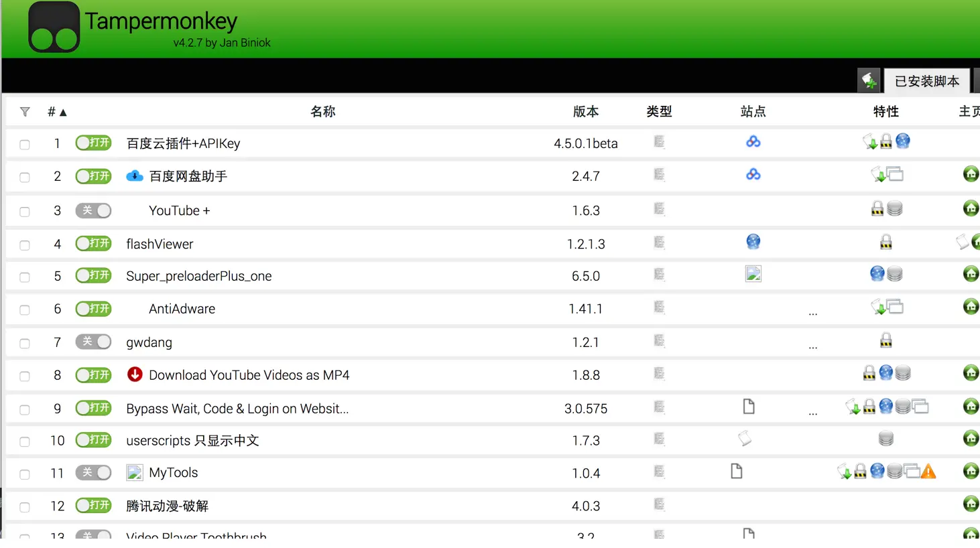This screenshot has height=548, width=980.
Task: Click the type icon in 百度云插件+APIKey row
Action: point(659,141)
